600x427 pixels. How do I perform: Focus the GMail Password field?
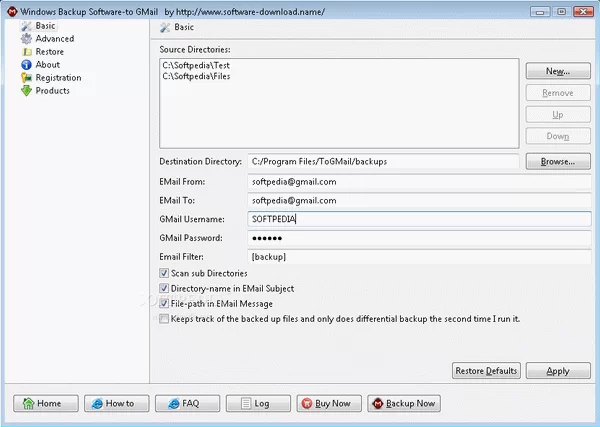tap(419, 238)
